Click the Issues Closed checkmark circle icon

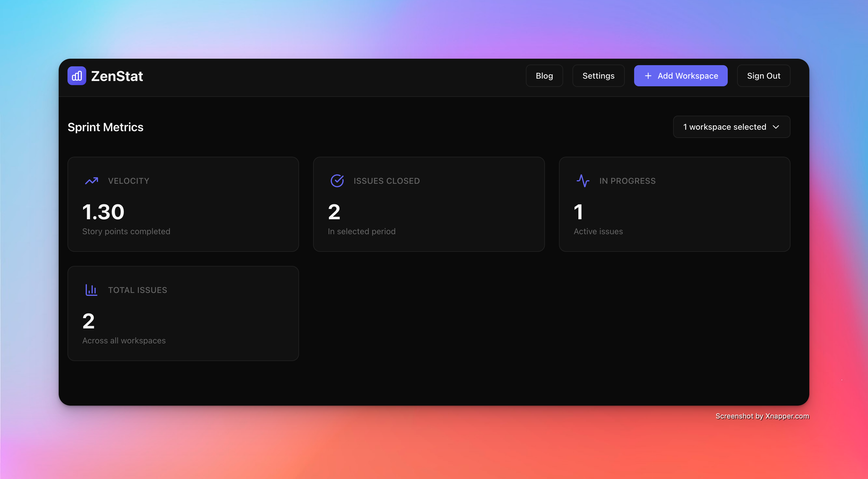pos(337,181)
